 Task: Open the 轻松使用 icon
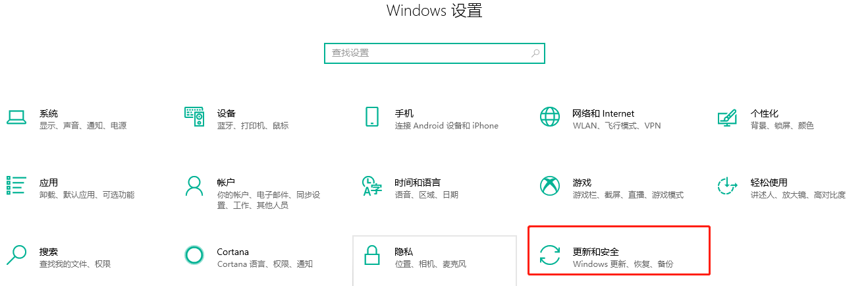click(x=727, y=186)
